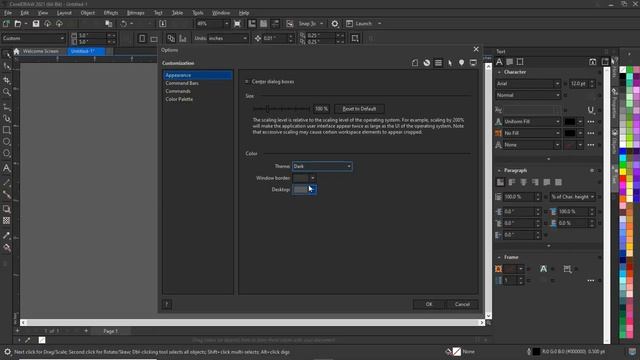Click the Save disk icon
This screenshot has width=640, height=360.
(36, 24)
